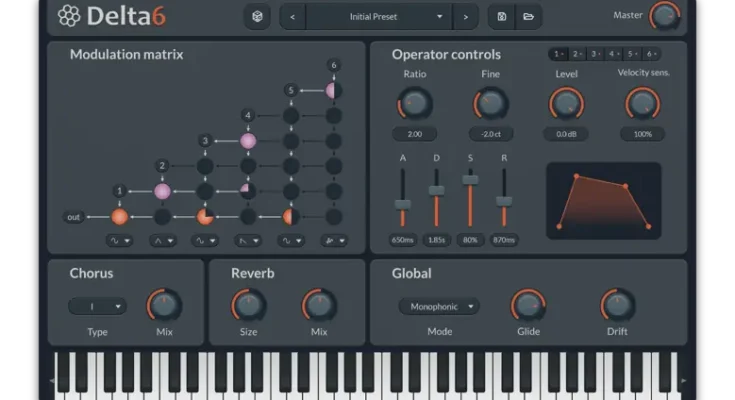Screen dimensions: 735x400
Task: Adjust the Master volume knob
Action: coord(665,17)
